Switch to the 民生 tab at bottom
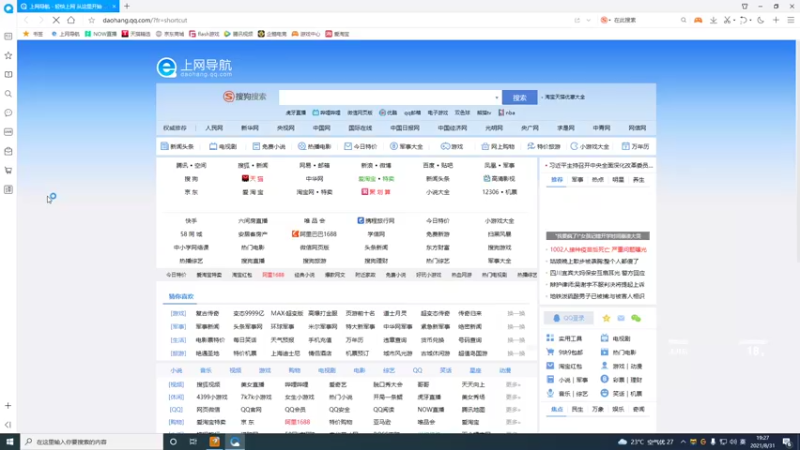Image resolution: width=800 pixels, height=450 pixels. pos(577,409)
